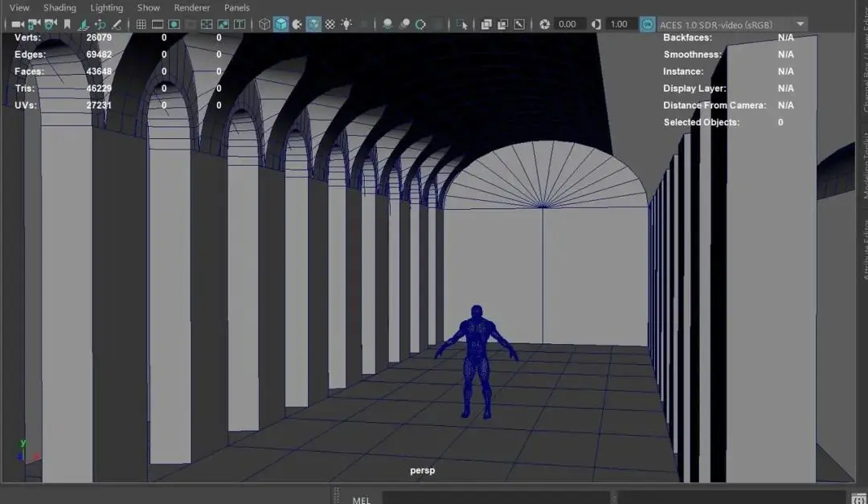Click the Exposure value field showing 0.00
This screenshot has height=504, width=868.
[568, 24]
